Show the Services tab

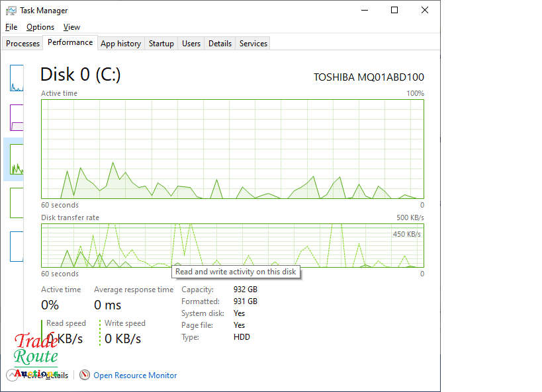click(253, 44)
